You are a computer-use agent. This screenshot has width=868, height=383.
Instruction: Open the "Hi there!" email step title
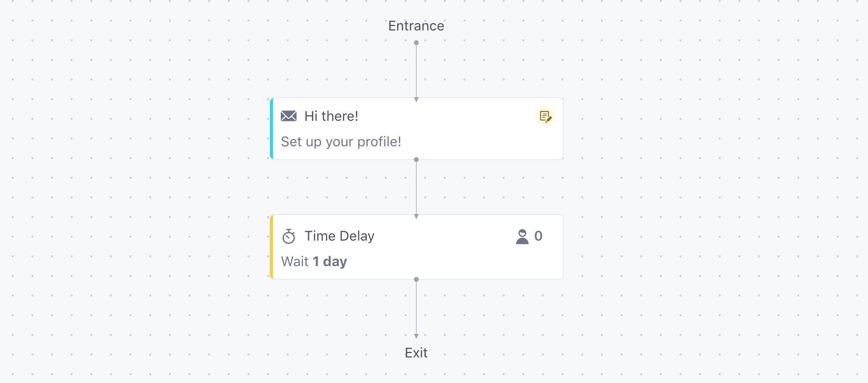pyautogui.click(x=331, y=116)
